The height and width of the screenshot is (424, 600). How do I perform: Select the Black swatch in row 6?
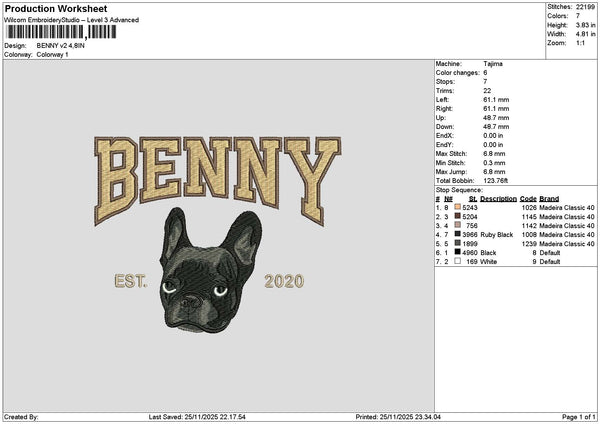457,252
